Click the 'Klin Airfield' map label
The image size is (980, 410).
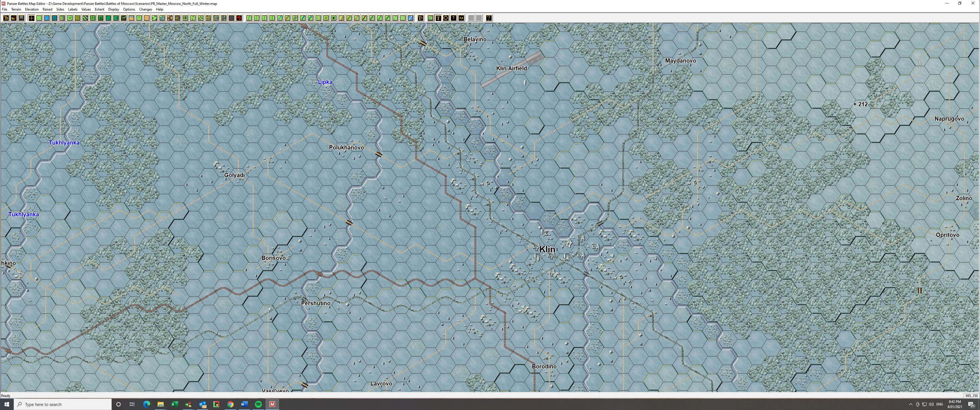pos(511,68)
